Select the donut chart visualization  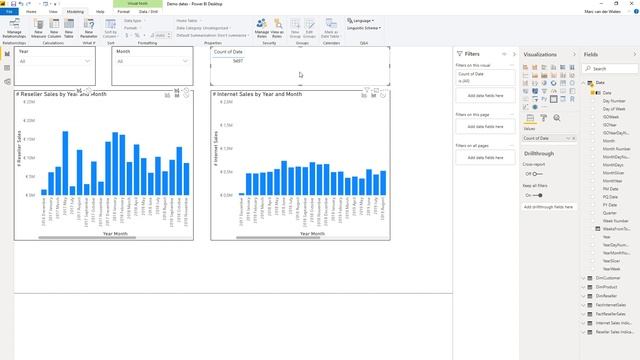[x=553, y=83]
